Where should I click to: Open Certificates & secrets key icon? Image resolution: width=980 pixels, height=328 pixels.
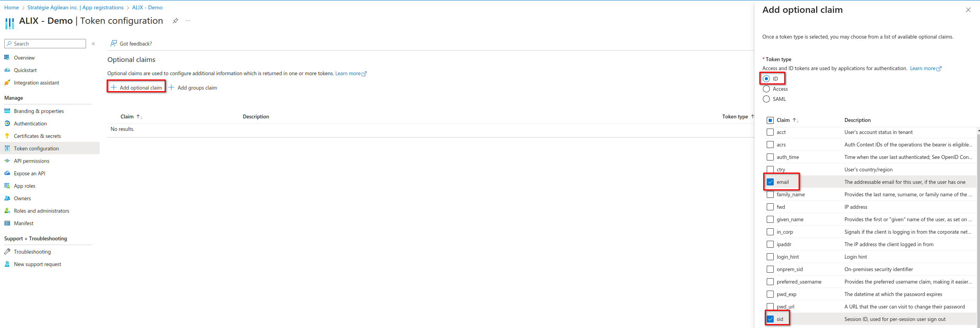7,136
